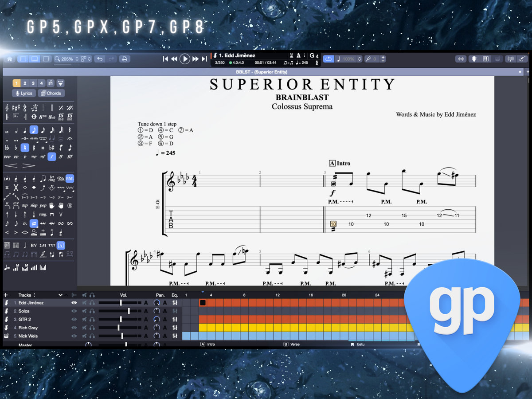Viewport: 532px width, 399px height.
Task: Hide the Solos track
Action: coord(74,311)
